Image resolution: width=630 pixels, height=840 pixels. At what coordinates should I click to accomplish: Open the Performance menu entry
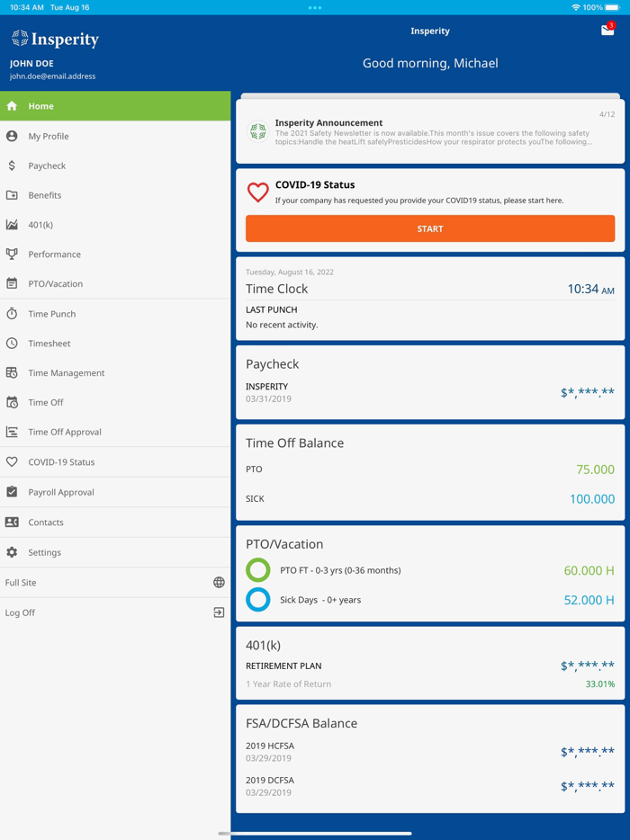tap(115, 254)
